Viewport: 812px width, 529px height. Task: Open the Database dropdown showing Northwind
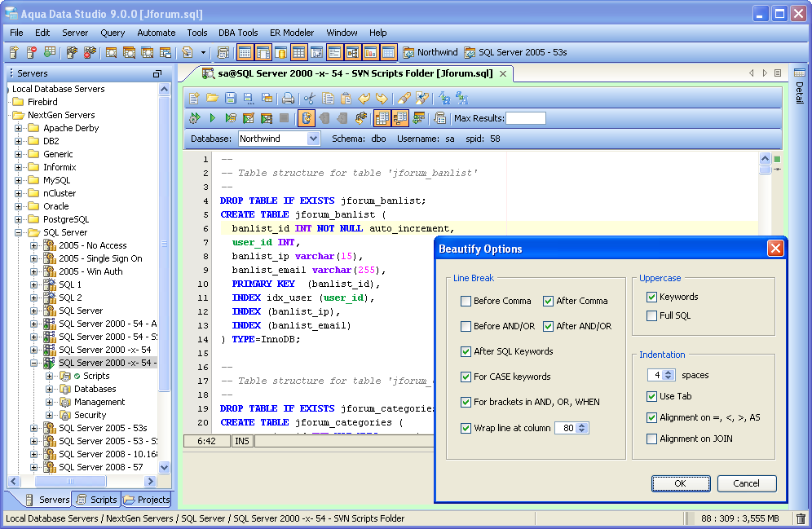[313, 139]
